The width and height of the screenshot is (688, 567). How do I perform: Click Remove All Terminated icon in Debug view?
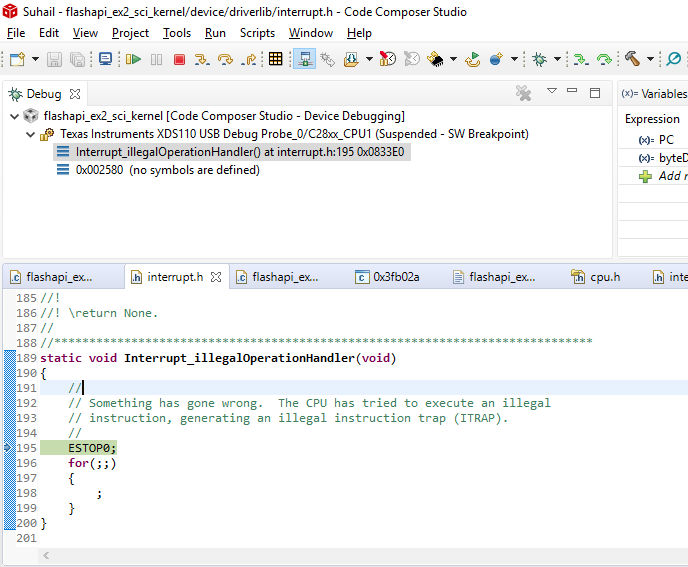523,93
